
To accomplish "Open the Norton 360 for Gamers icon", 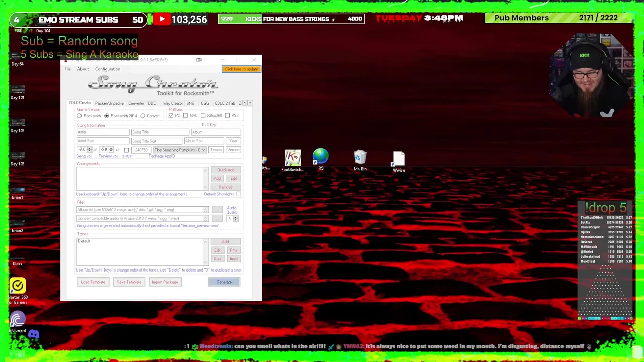I will [x=18, y=291].
